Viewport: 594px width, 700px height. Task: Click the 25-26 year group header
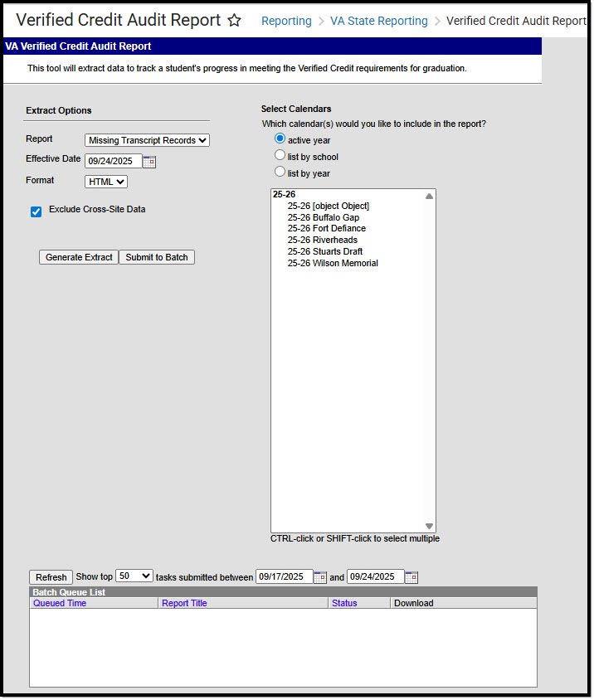(284, 194)
